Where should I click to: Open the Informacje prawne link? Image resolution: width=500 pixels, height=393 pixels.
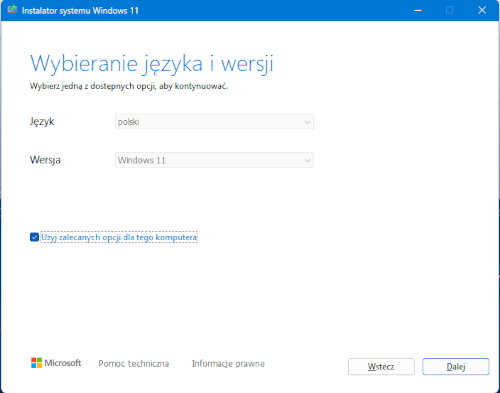click(228, 363)
